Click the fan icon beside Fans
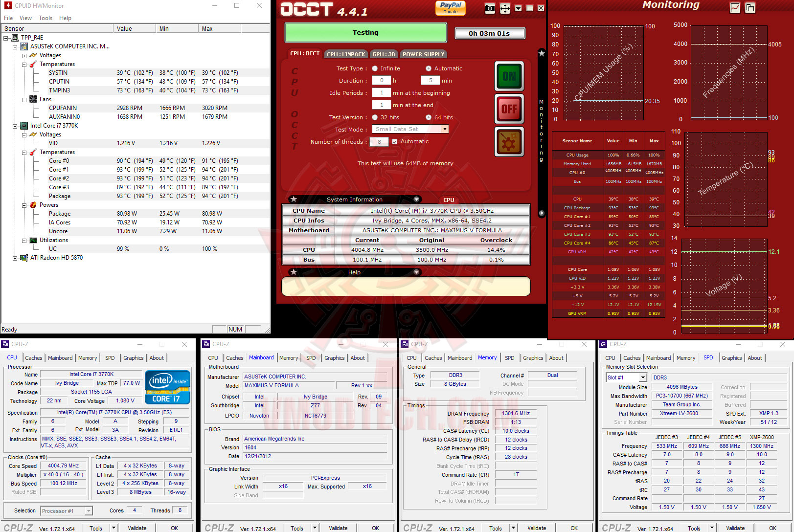Viewport: 794px width, 532px height. (x=33, y=99)
